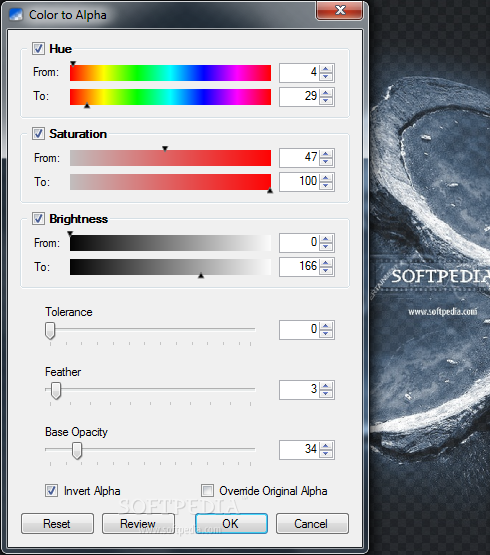Increase Brightness To with up arrow

(x=326, y=263)
